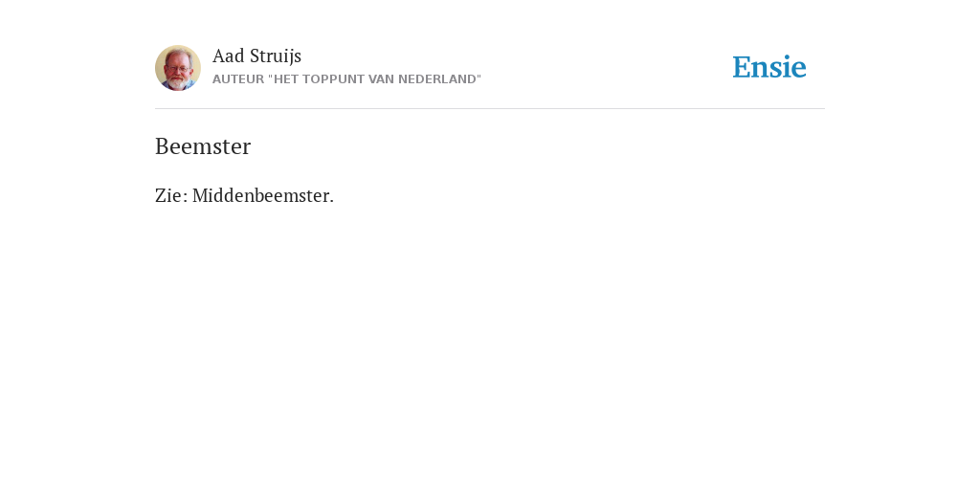Click the period after Middenbeemster
The height and width of the screenshot is (490, 980).
[x=332, y=201]
